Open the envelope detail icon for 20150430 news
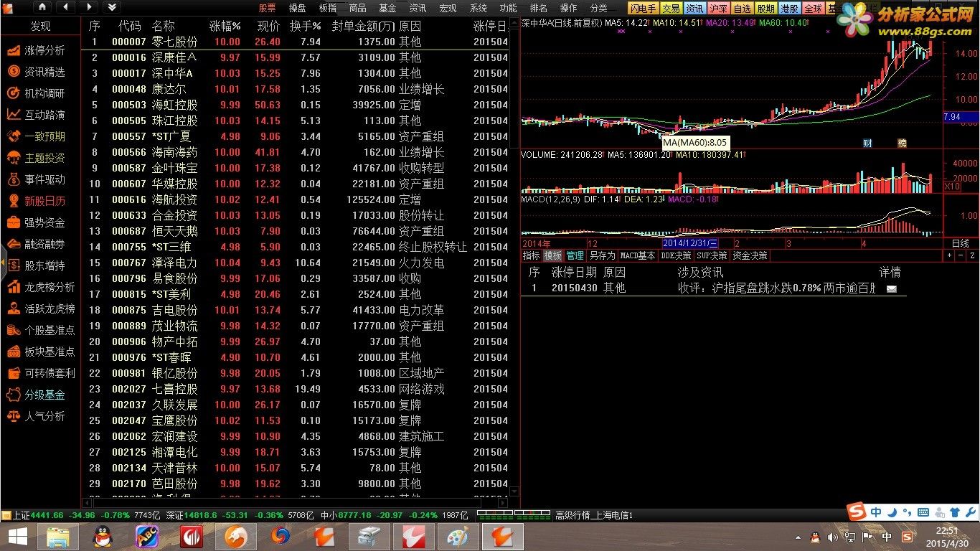Image resolution: width=980 pixels, height=551 pixels. [892, 288]
